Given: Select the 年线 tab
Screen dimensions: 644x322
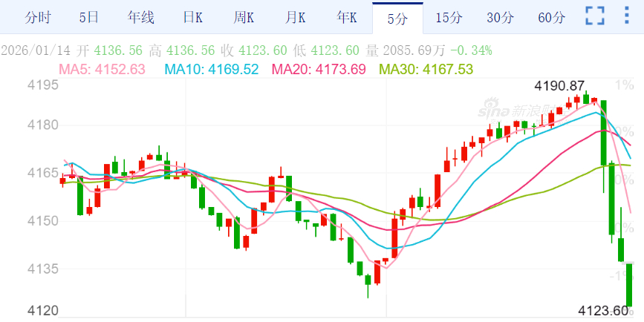Looking at the screenshot, I should [x=140, y=18].
